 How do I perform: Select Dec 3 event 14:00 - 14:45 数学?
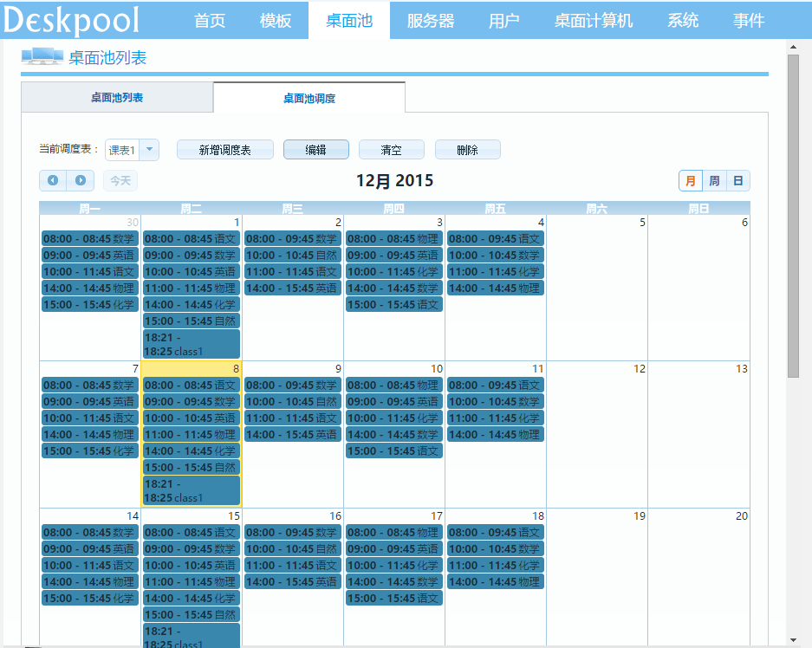click(x=394, y=288)
